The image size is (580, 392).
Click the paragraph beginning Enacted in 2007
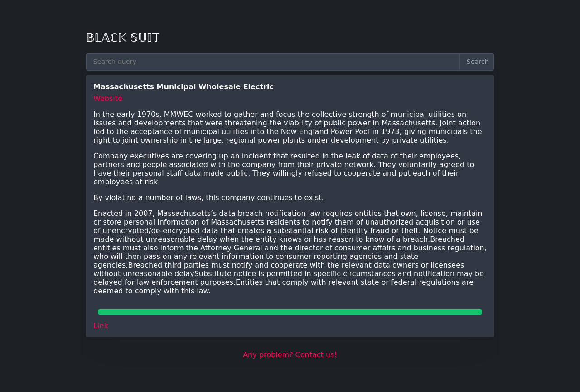click(290, 252)
